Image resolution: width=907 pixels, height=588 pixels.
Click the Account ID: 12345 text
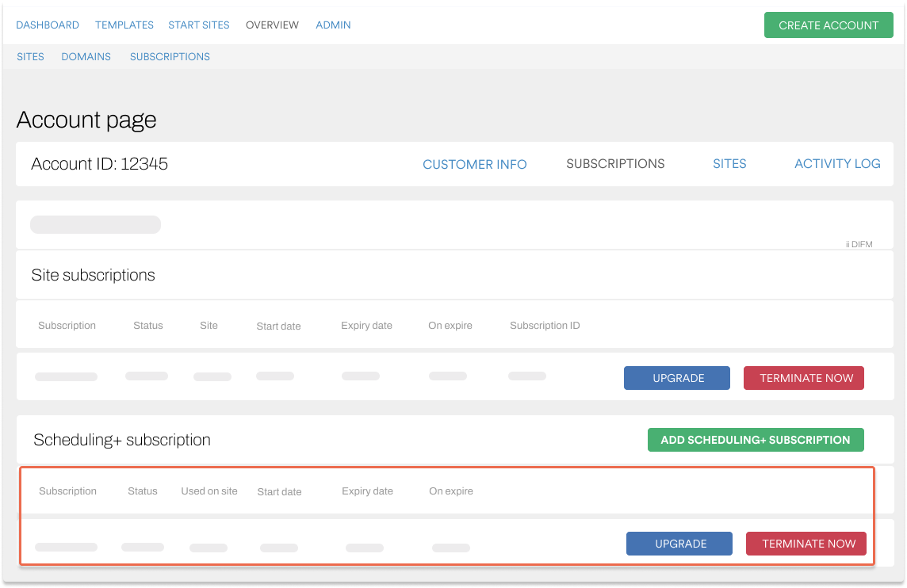point(99,163)
